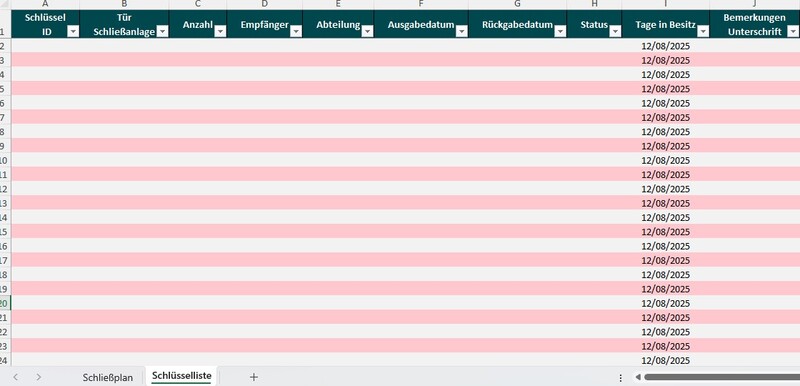Click the Tage in Besitz header text
800x386 pixels.
(665, 24)
